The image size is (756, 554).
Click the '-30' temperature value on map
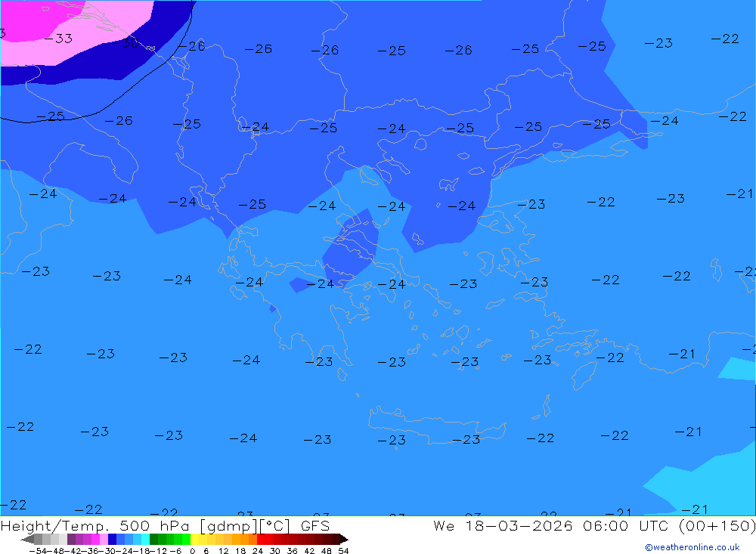(125, 42)
